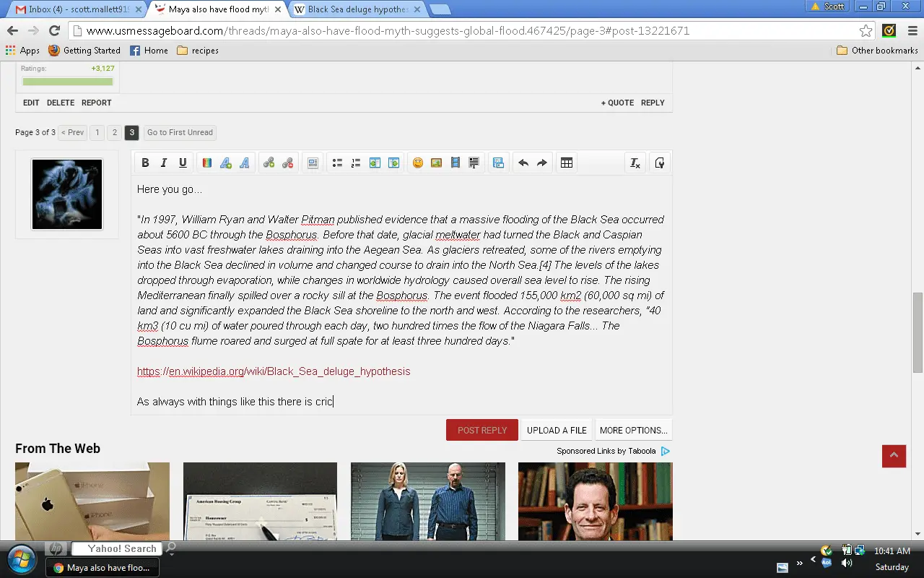Viewport: 924px width, 578px height.
Task: Click the address bar URL
Action: [388, 31]
